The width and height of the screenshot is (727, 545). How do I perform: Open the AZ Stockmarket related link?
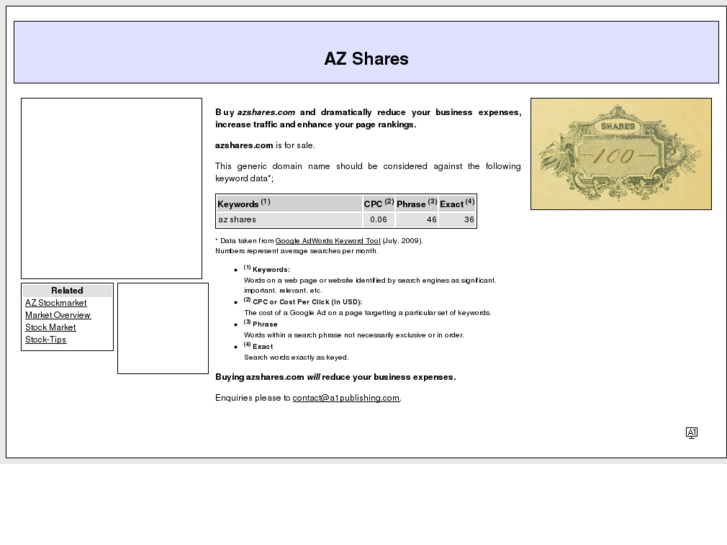point(56,303)
